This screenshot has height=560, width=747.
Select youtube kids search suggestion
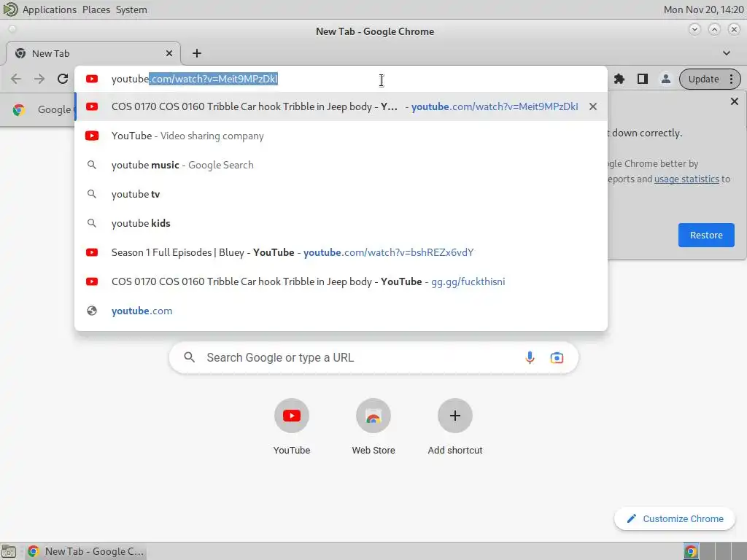(341, 223)
